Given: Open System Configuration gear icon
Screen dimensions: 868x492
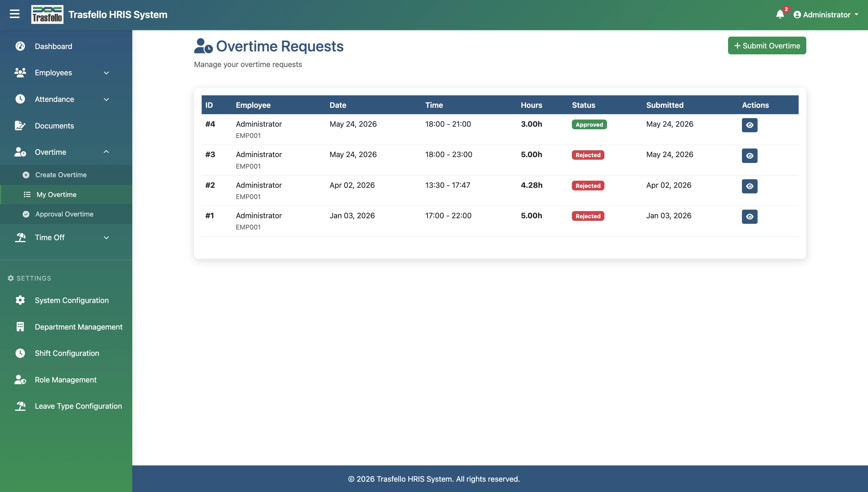Looking at the screenshot, I should [20, 300].
